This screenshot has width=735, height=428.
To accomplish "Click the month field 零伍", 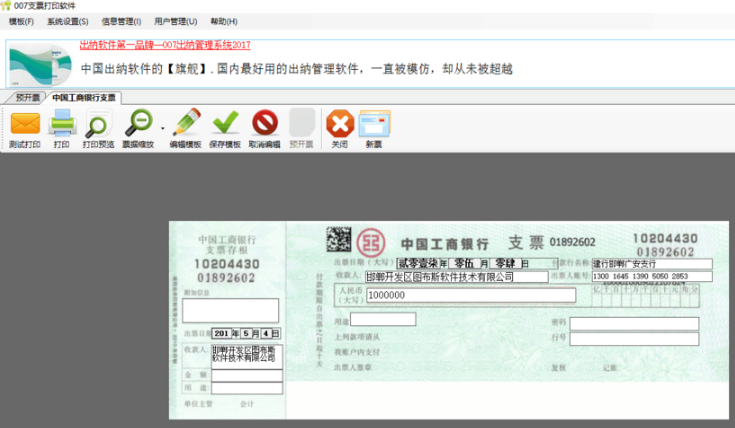I will 464,263.
